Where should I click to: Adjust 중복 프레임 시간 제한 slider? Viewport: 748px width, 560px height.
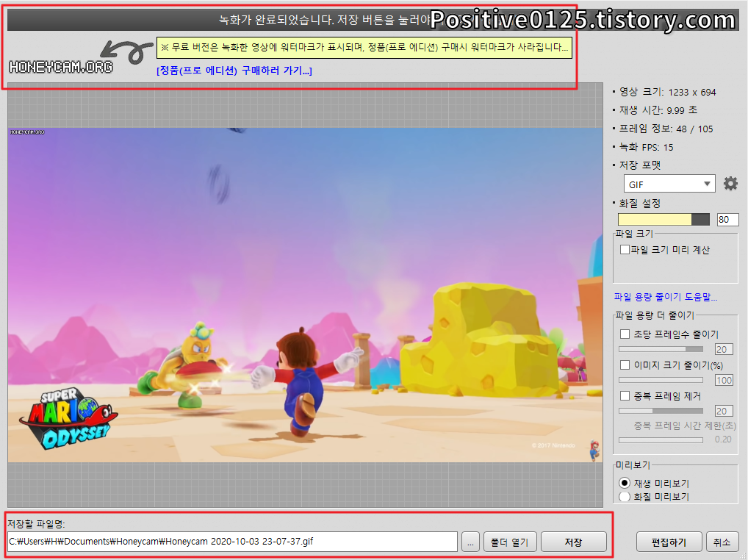tap(661, 439)
